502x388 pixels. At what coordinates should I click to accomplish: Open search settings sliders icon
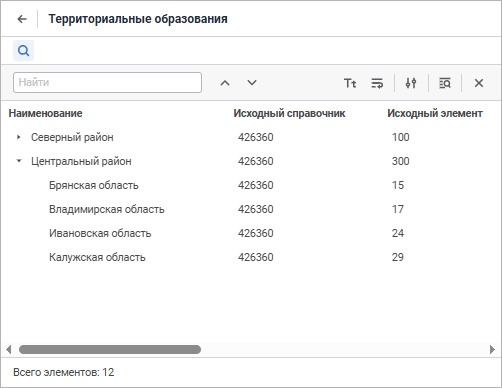coord(411,83)
